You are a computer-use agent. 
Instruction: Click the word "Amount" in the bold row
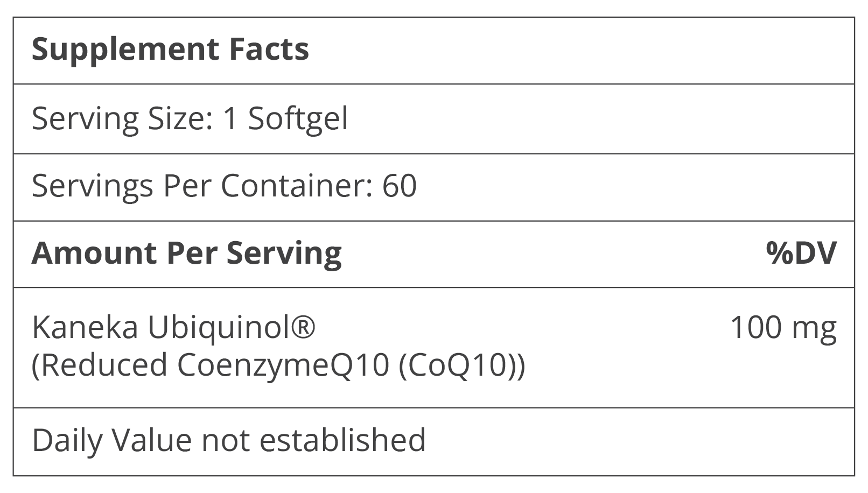[95, 253]
